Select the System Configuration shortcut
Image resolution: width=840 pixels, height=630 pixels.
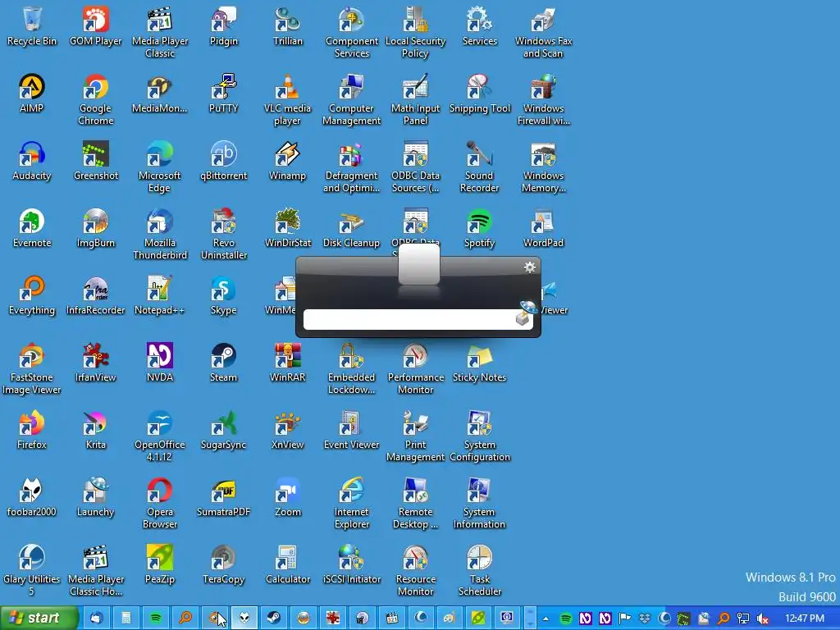(479, 436)
